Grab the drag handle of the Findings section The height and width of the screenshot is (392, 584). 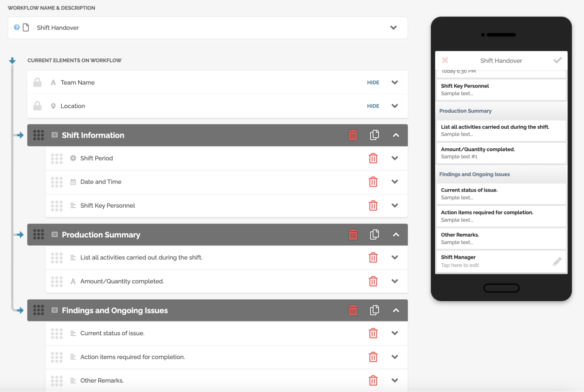38,310
